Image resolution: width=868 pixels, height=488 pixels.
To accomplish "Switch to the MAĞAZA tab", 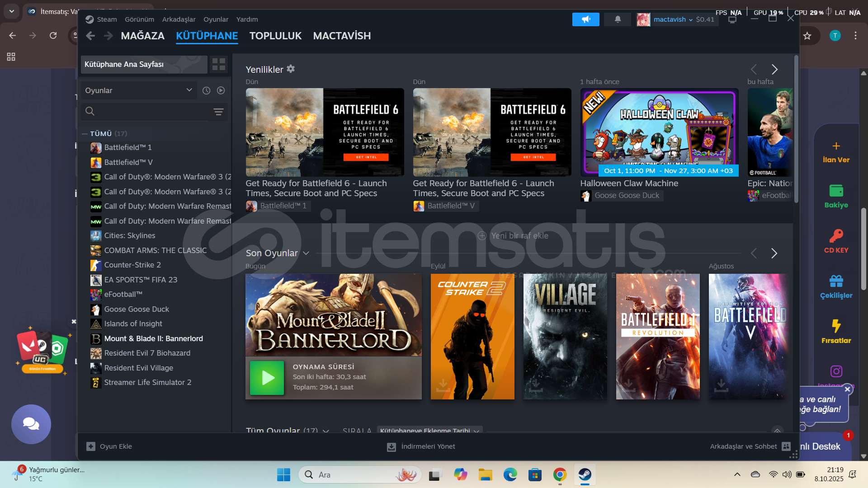I will pos(142,36).
